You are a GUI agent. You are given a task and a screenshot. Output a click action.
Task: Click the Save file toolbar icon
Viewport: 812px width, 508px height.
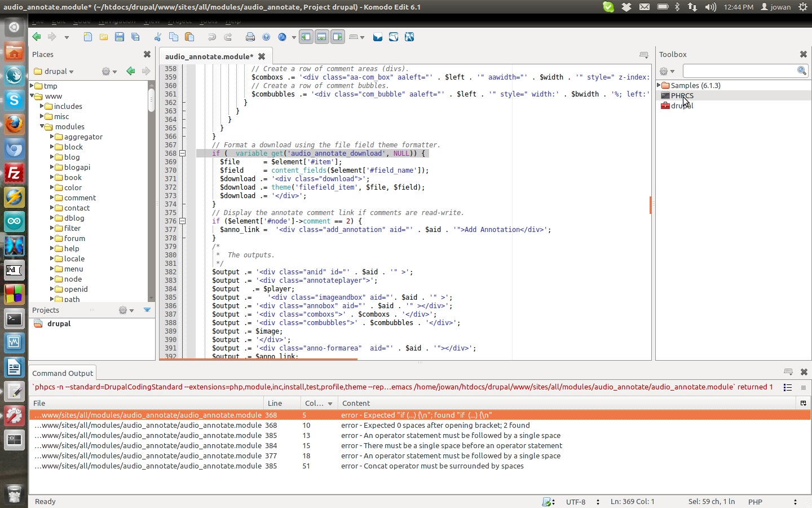pyautogui.click(x=119, y=37)
